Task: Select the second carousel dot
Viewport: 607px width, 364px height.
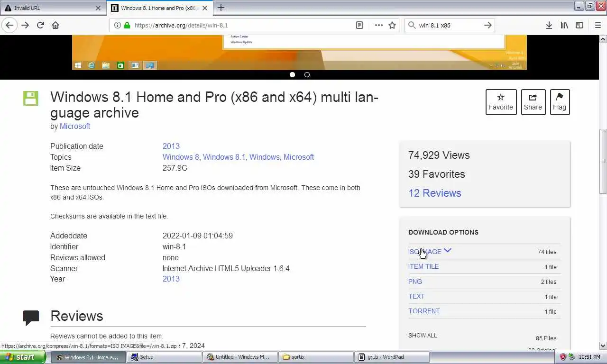Action: tap(307, 74)
